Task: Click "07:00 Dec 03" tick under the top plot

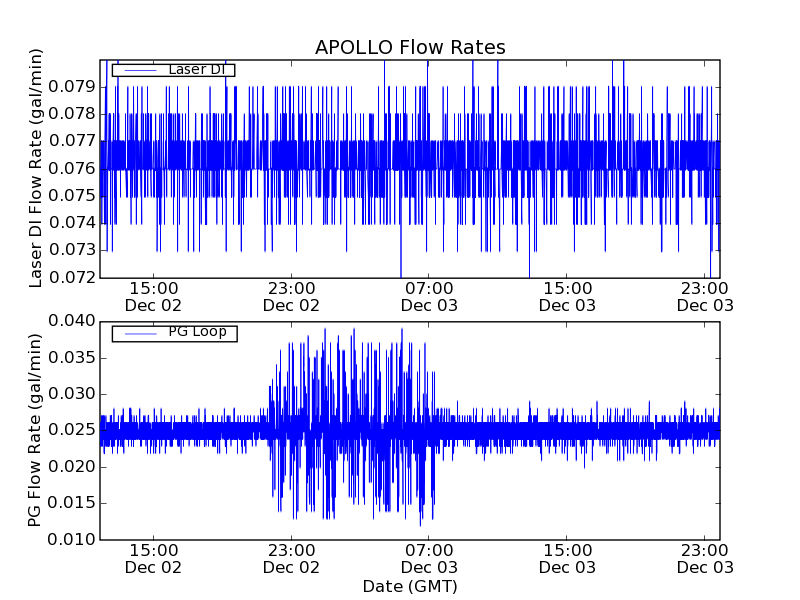Action: (x=429, y=296)
